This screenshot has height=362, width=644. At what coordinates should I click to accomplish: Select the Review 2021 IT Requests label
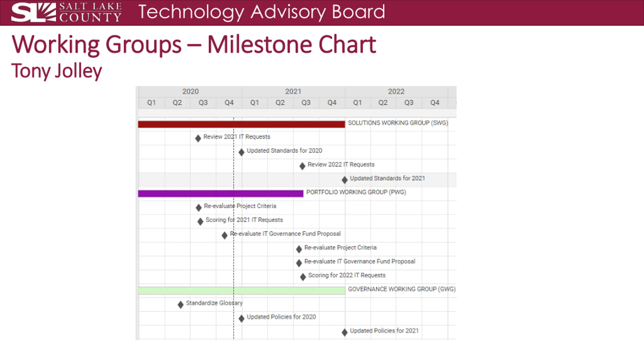pos(237,137)
